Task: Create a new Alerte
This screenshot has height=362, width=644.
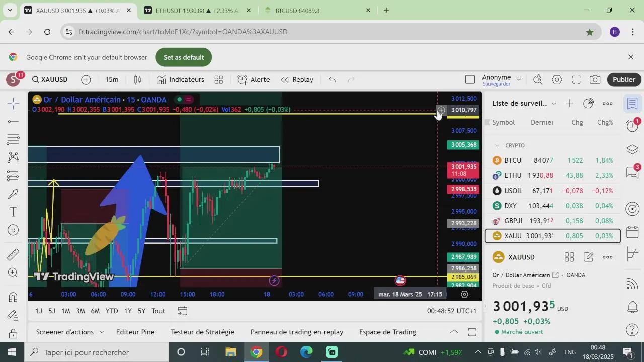Action: click(254, 80)
